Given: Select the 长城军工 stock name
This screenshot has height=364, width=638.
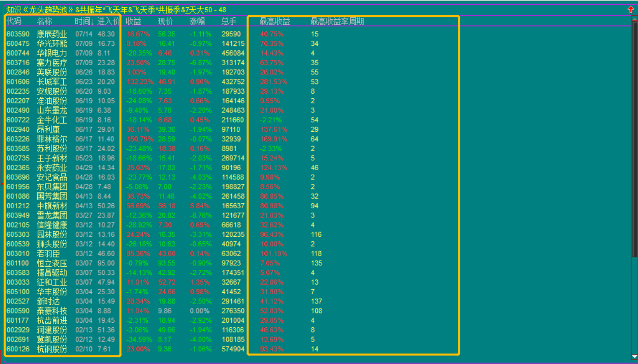Looking at the screenshot, I should 52,82.
